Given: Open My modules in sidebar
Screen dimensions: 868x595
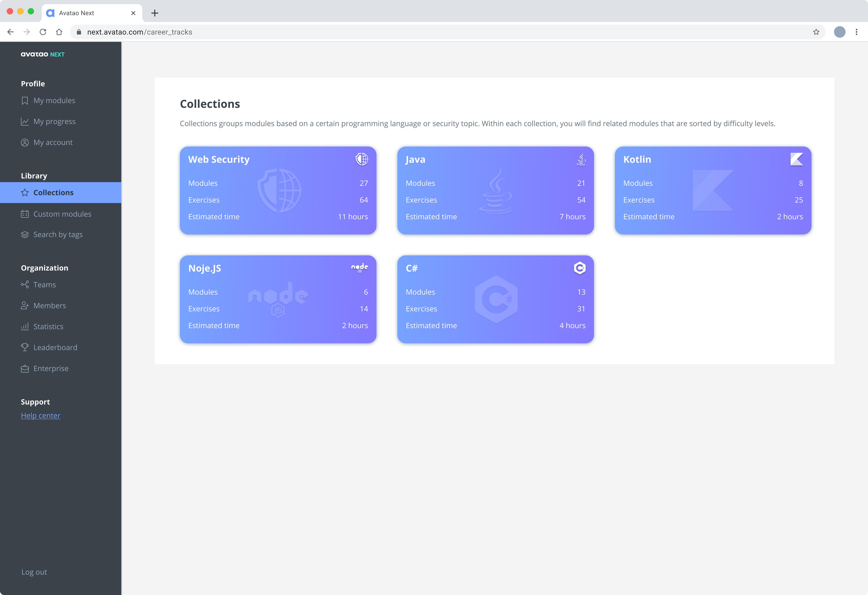Looking at the screenshot, I should point(54,100).
